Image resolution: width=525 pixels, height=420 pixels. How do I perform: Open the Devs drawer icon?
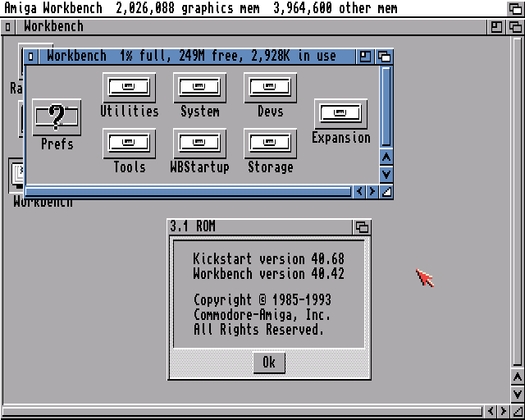tap(270, 88)
